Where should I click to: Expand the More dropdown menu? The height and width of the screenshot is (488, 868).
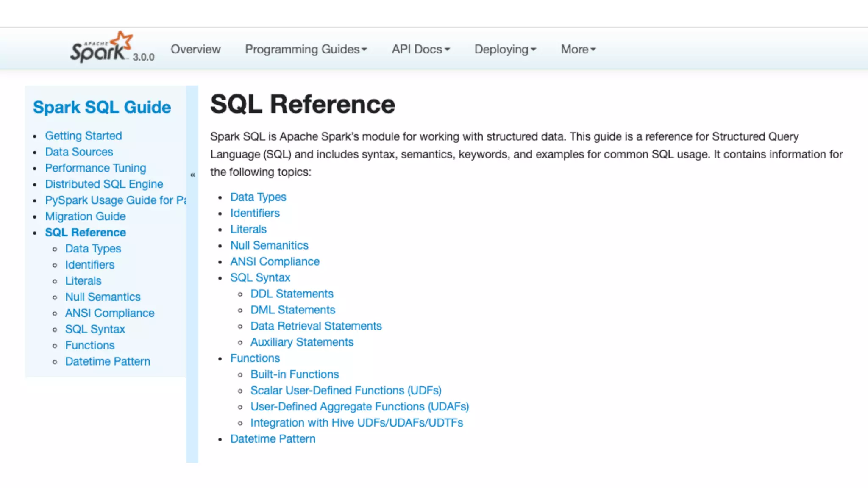(x=578, y=50)
